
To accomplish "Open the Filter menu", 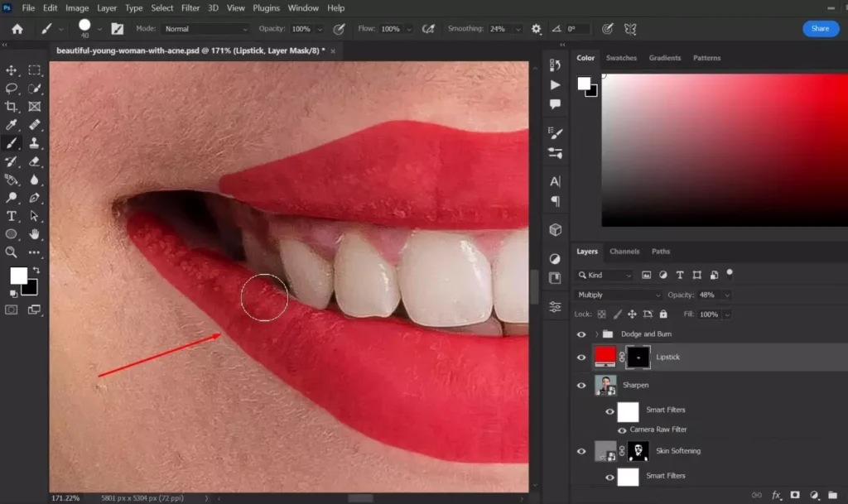I will click(190, 7).
